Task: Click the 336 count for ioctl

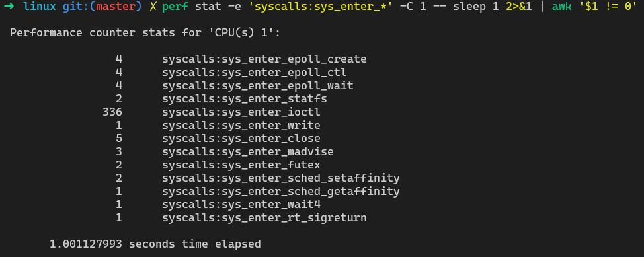Action: pyautogui.click(x=112, y=112)
